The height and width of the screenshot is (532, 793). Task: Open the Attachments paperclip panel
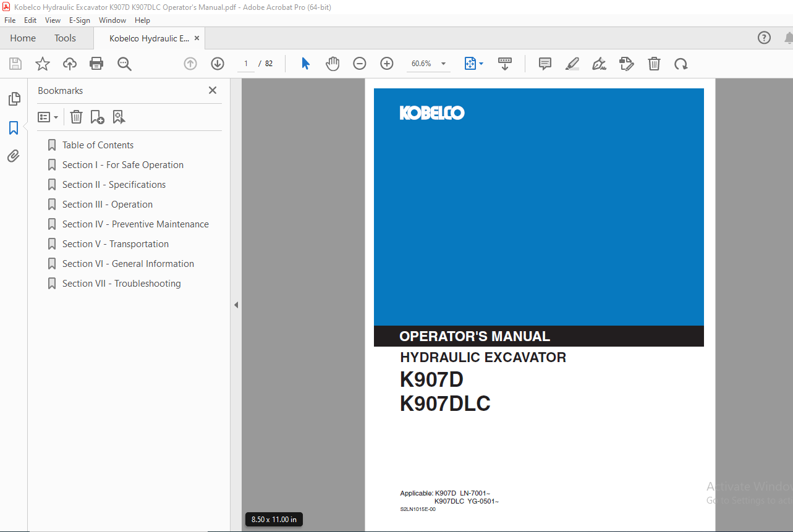pyautogui.click(x=14, y=156)
